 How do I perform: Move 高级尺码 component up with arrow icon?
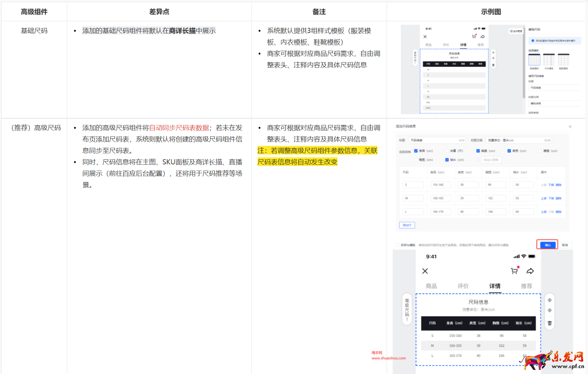549,300
